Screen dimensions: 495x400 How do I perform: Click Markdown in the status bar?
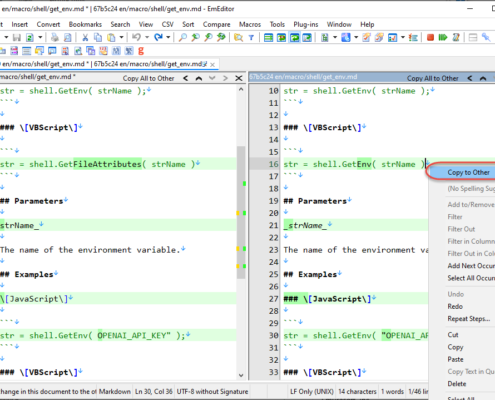(115, 391)
